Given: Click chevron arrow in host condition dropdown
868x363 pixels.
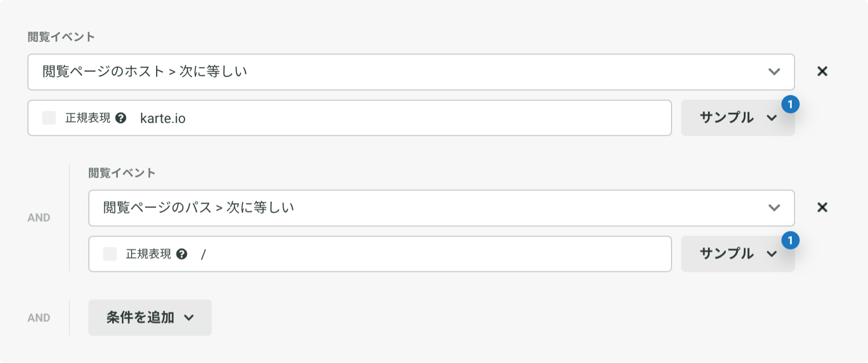Looking at the screenshot, I should [774, 72].
